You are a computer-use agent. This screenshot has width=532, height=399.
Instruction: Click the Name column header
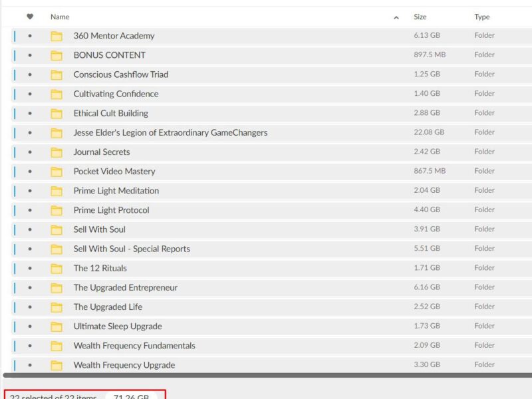click(x=60, y=17)
